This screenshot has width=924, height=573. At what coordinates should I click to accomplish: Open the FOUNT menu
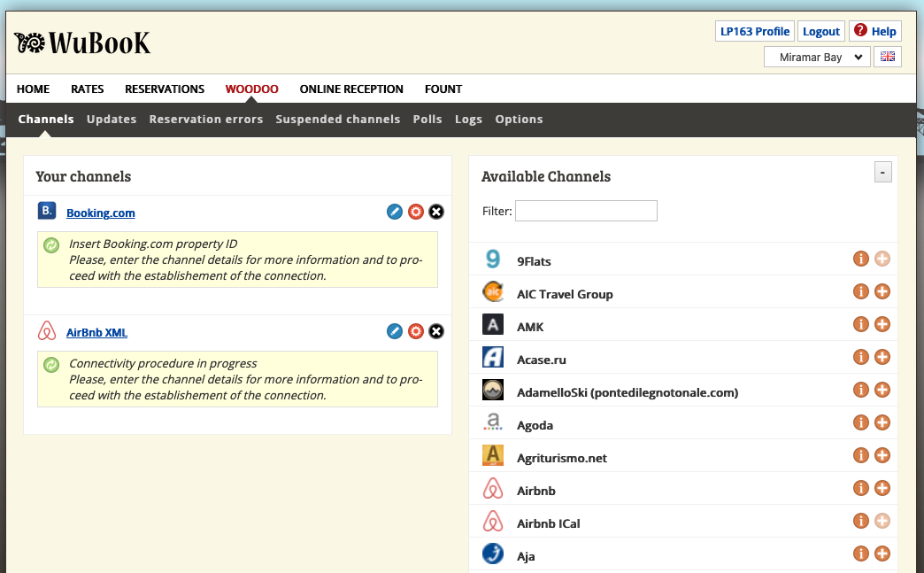click(x=443, y=89)
